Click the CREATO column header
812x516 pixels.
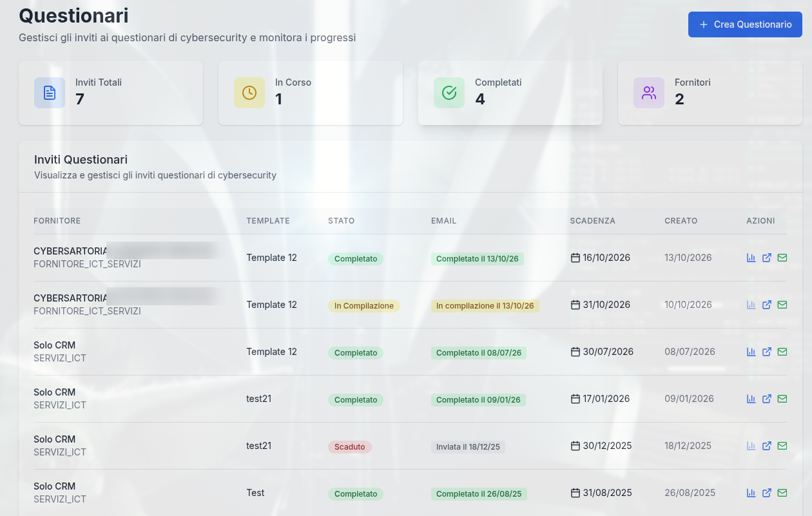coord(681,221)
